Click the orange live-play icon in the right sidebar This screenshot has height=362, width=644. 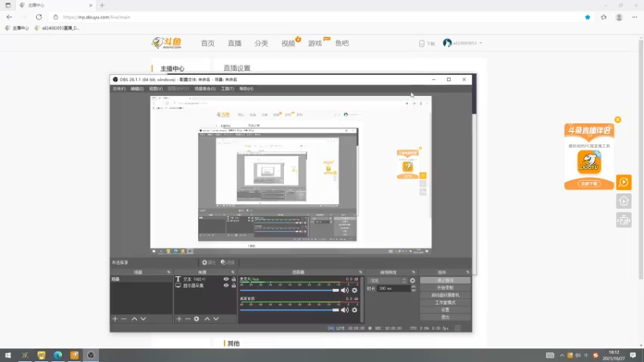pyautogui.click(x=623, y=183)
